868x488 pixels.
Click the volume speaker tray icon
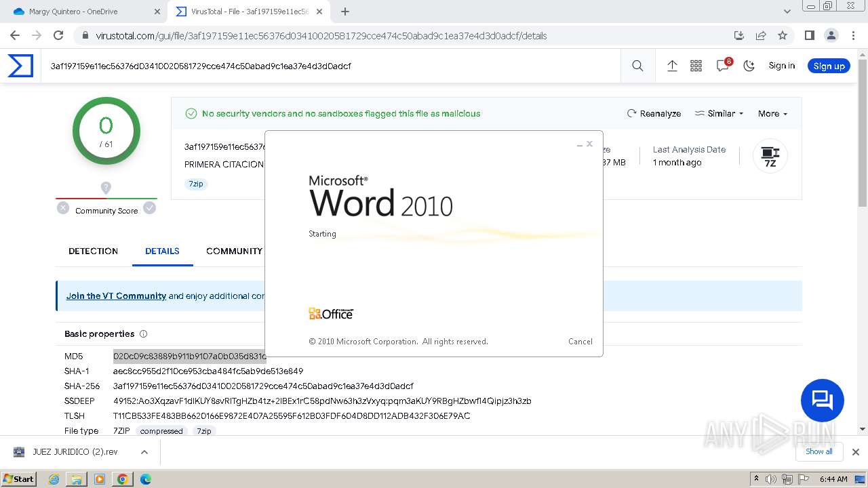click(771, 479)
